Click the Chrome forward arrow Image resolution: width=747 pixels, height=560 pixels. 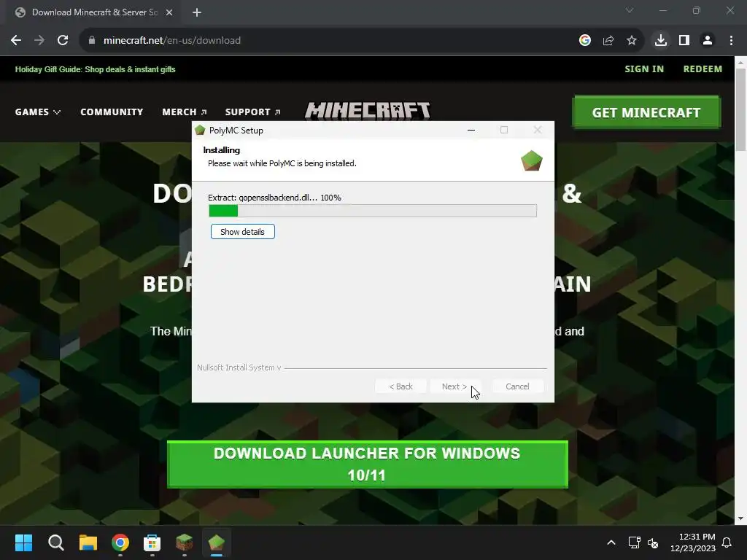click(x=39, y=41)
